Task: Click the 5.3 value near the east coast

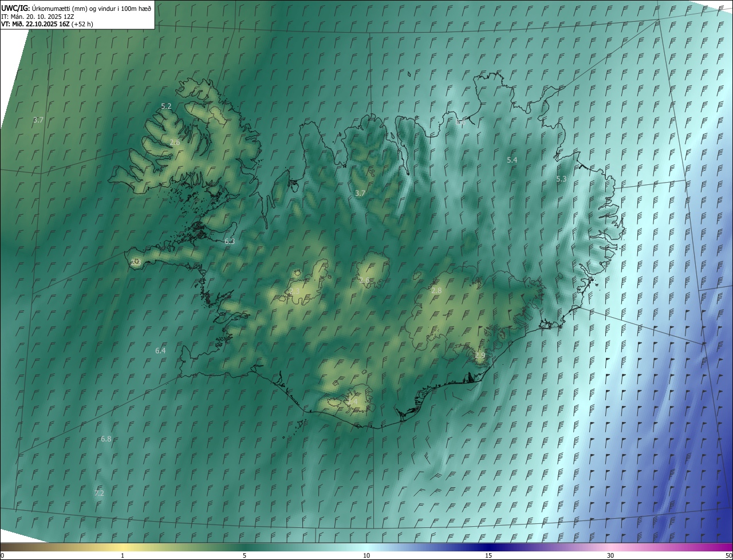Action: pos(561,179)
